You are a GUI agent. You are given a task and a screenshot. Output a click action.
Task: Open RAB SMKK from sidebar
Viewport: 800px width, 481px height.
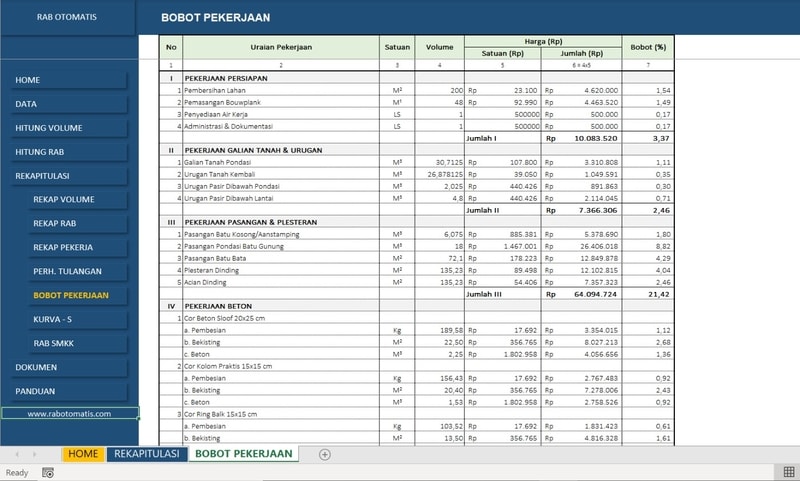pos(78,343)
